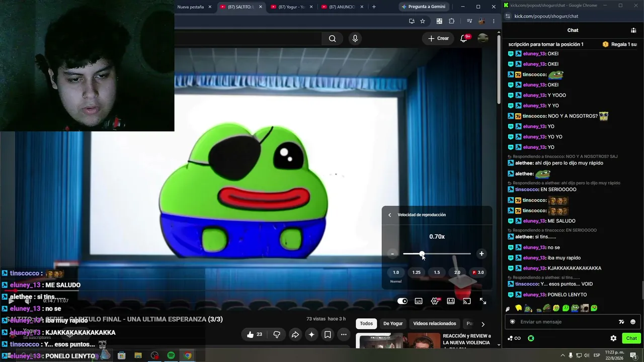
Task: Increase playback speed with plus button
Action: click(x=481, y=254)
